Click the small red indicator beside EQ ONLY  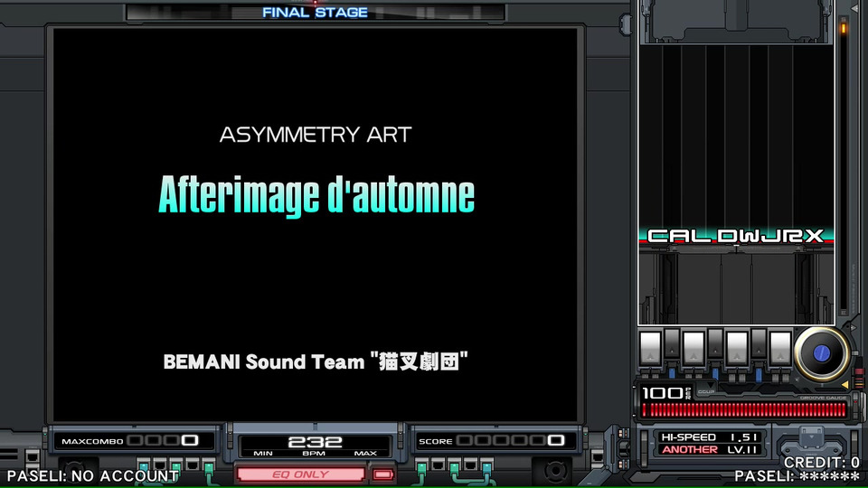(x=382, y=474)
